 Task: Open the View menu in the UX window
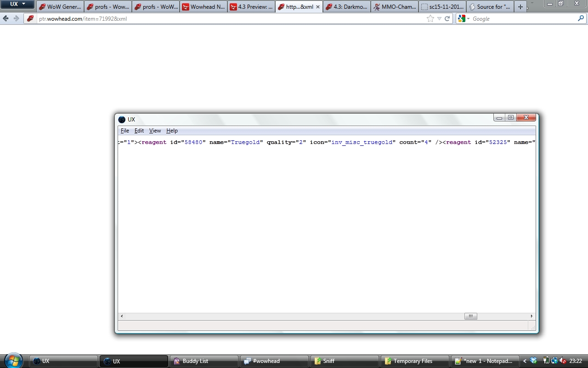(155, 131)
